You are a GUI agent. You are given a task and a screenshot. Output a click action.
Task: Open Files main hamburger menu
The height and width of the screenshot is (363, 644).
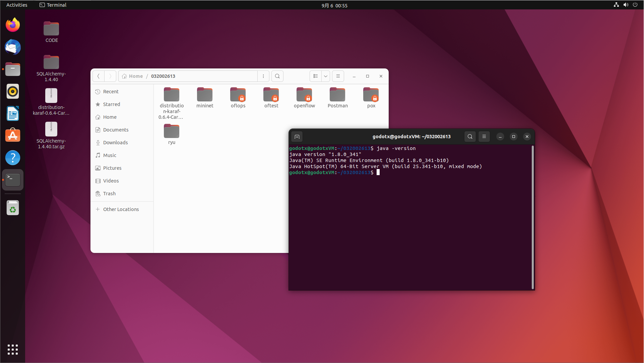[338, 76]
